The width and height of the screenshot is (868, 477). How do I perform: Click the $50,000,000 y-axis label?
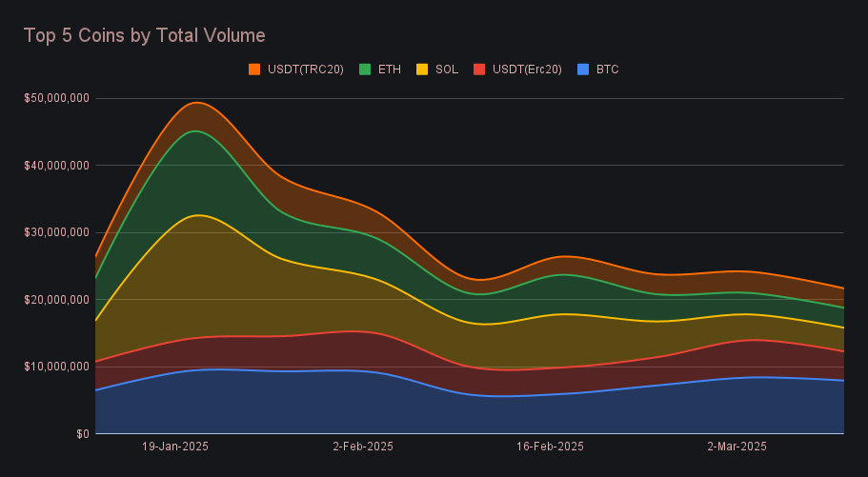pos(57,98)
